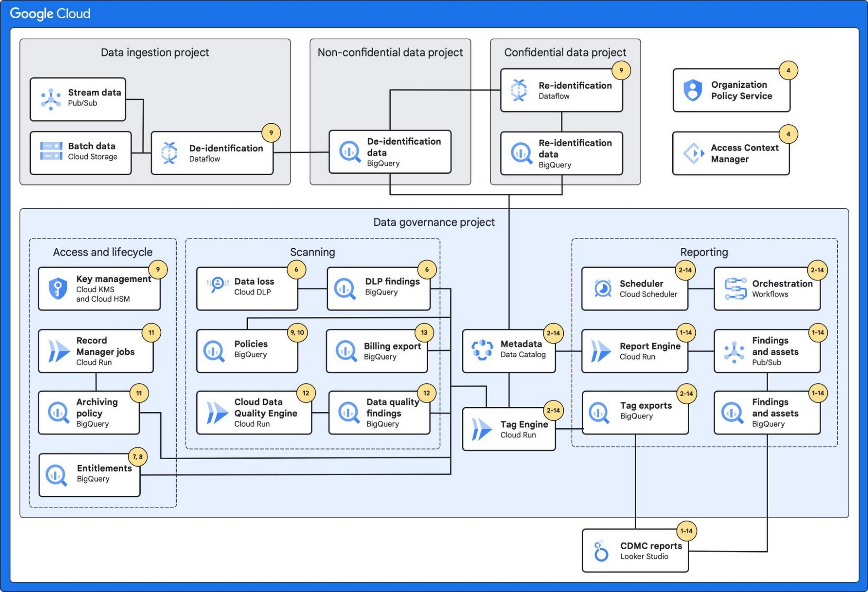Click the Organization Policy Service label

point(742,90)
